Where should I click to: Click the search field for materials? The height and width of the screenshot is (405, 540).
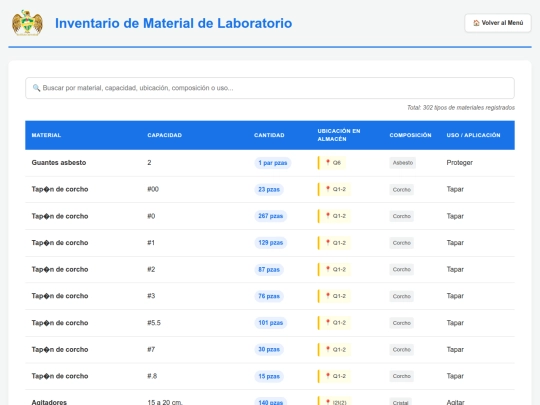[270, 88]
